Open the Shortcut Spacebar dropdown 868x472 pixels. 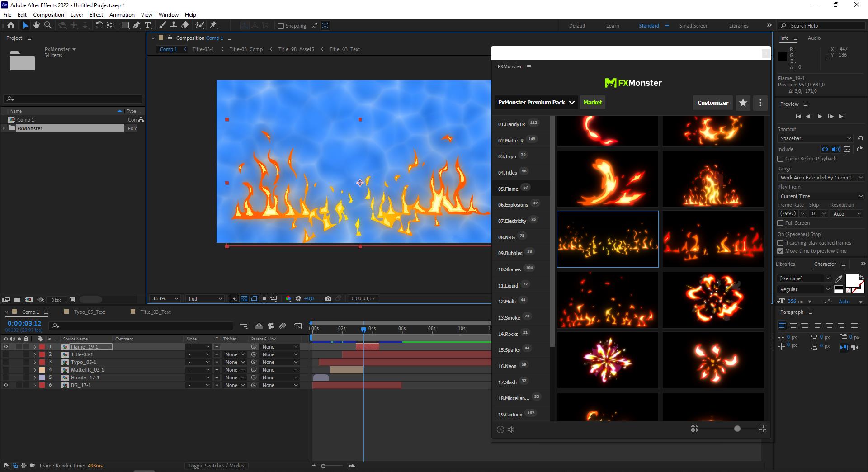[x=816, y=138]
